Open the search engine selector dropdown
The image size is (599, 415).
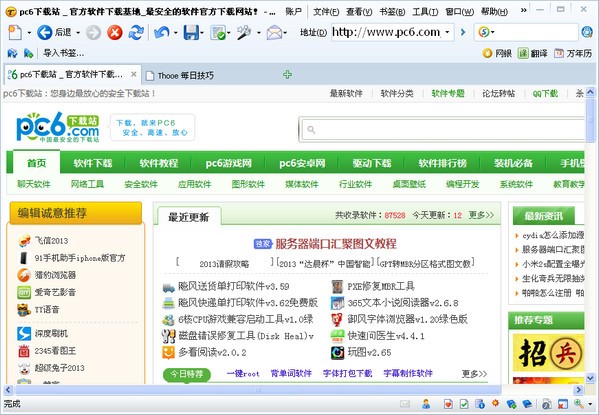(492, 32)
